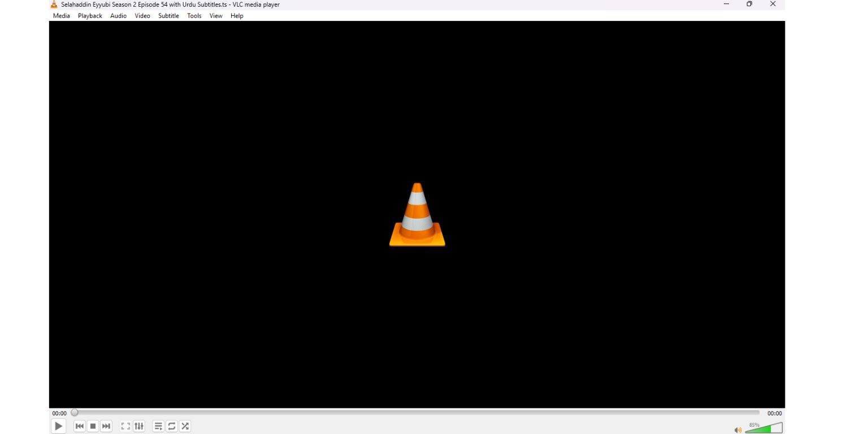Image resolution: width=868 pixels, height=434 pixels.
Task: Open the Audio menu
Action: click(118, 16)
